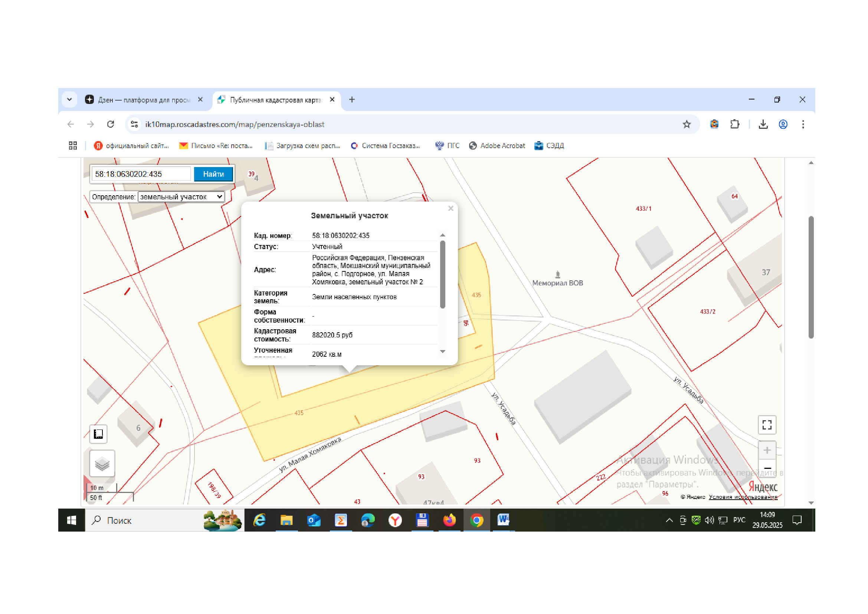The height and width of the screenshot is (614, 868).
Task: Activate the map ruler measuring tool
Action: 98,434
